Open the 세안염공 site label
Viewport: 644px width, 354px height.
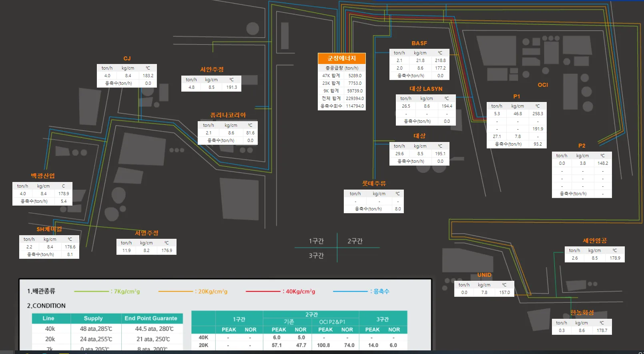(x=595, y=240)
